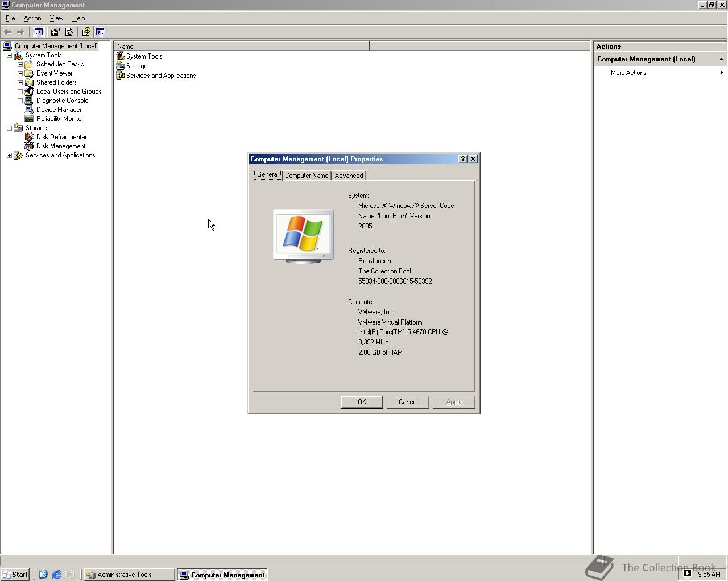
Task: Click the product ID 55034-000-2006015-58392
Action: point(395,281)
